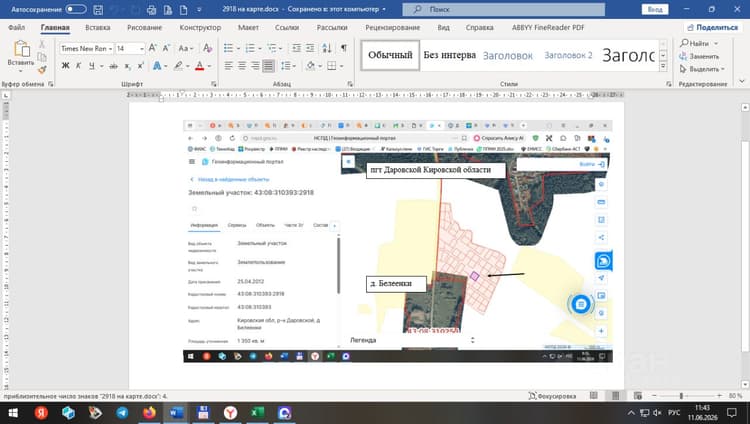Open the font size dropdown showing 14
The image size is (750, 424).
129,48
